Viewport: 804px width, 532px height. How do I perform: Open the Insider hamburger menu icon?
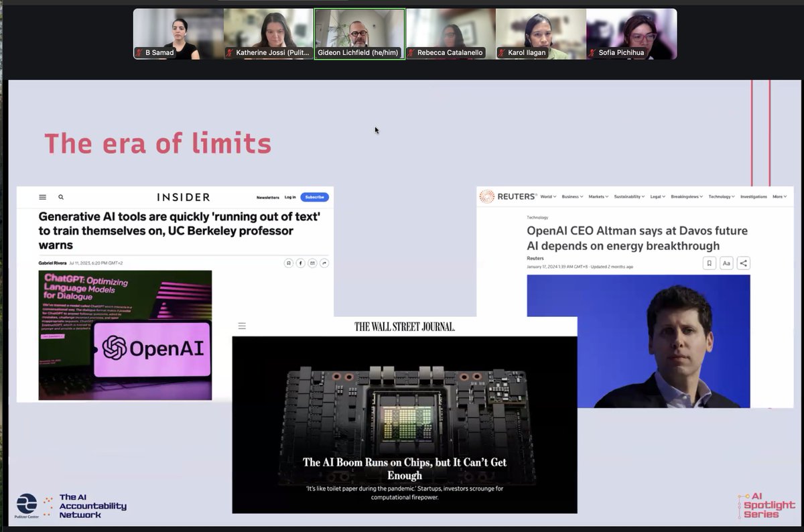click(42, 197)
